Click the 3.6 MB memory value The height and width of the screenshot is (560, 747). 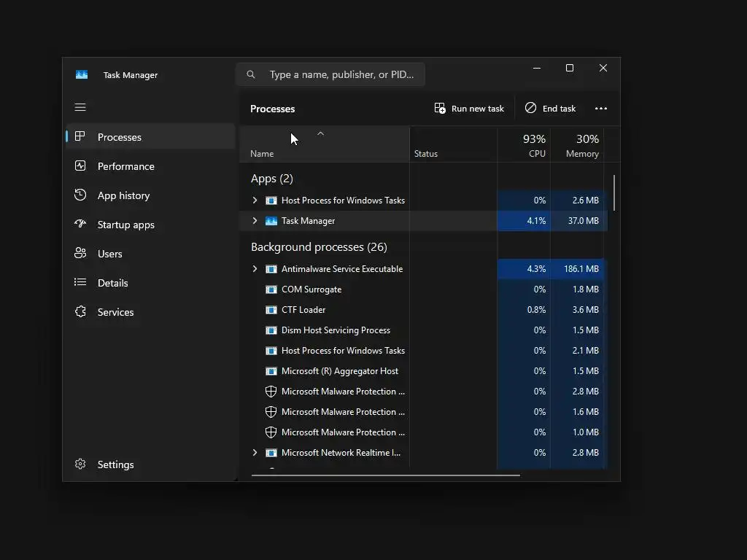pos(586,310)
